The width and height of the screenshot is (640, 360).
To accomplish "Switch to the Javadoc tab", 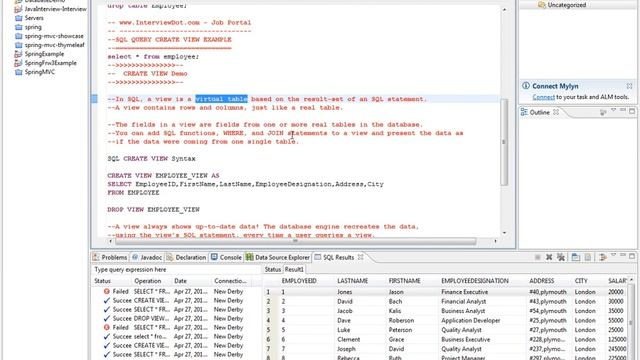I will 147,257.
